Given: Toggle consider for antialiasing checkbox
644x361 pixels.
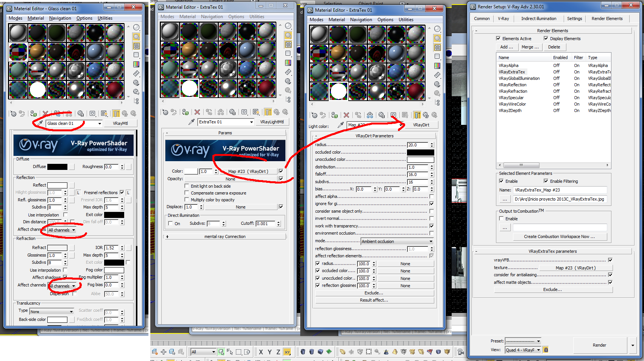Looking at the screenshot, I should tap(610, 275).
